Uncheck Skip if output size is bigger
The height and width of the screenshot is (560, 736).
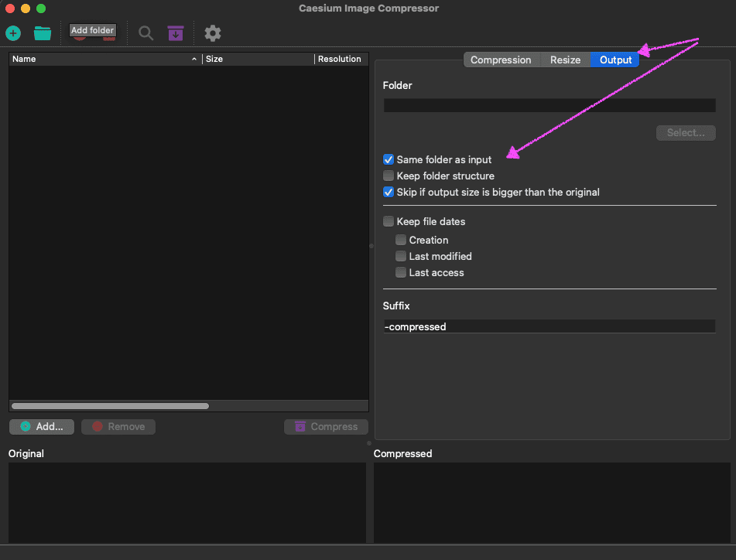pyautogui.click(x=389, y=193)
